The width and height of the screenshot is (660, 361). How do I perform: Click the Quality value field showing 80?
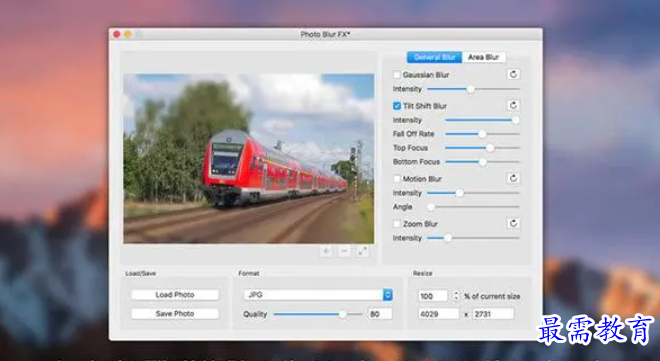(380, 314)
